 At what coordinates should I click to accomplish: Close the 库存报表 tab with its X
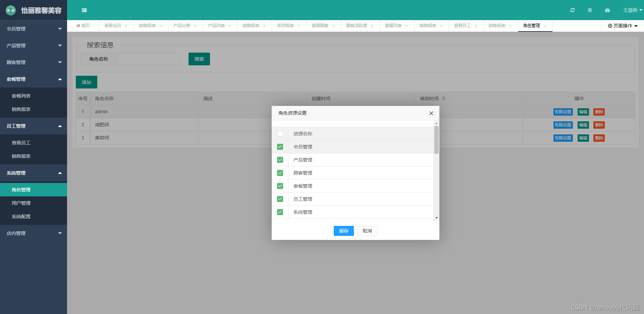(x=299, y=26)
